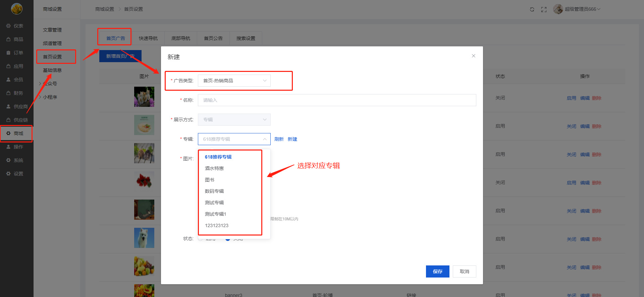Select 酒水特惠 from album list

(214, 168)
